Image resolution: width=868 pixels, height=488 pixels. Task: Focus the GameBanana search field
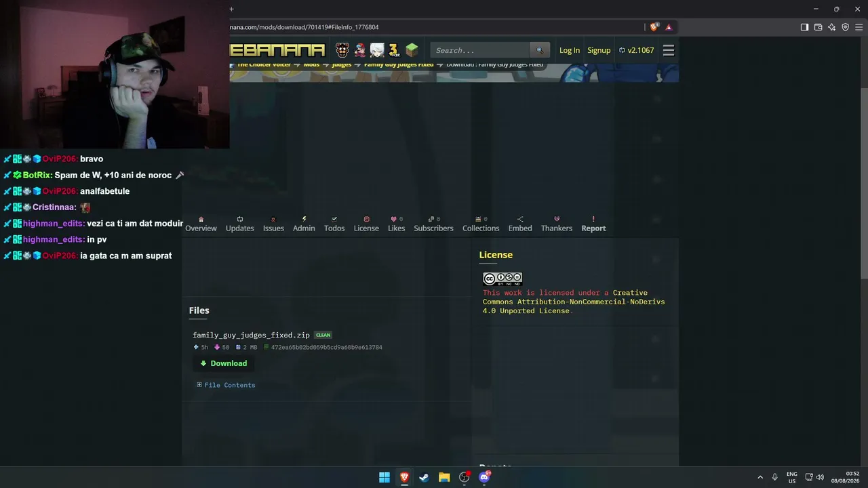pyautogui.click(x=480, y=50)
